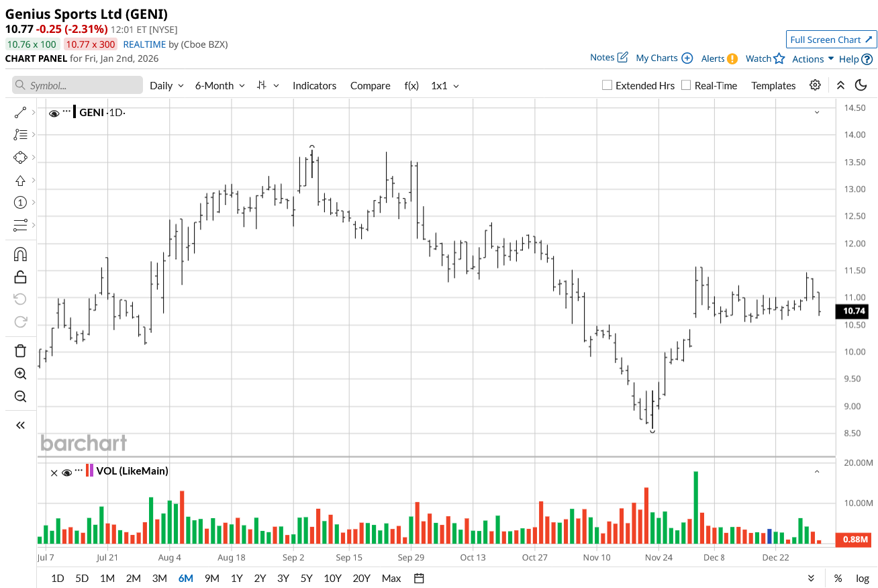
Task: Click the VOL indicator color swatch
Action: click(x=90, y=471)
